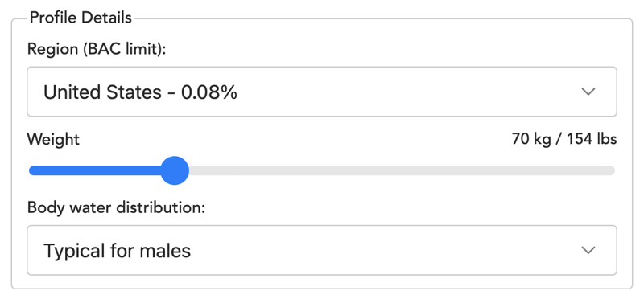Viewport: 644px width, 299px height.
Task: Expand the list of BAC limit countries
Action: coord(321,92)
